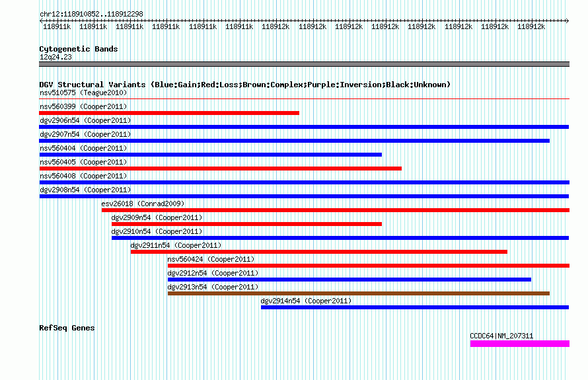
Task: Click the chr12:118910852..118912298 coordinate label
Action: pyautogui.click(x=91, y=14)
